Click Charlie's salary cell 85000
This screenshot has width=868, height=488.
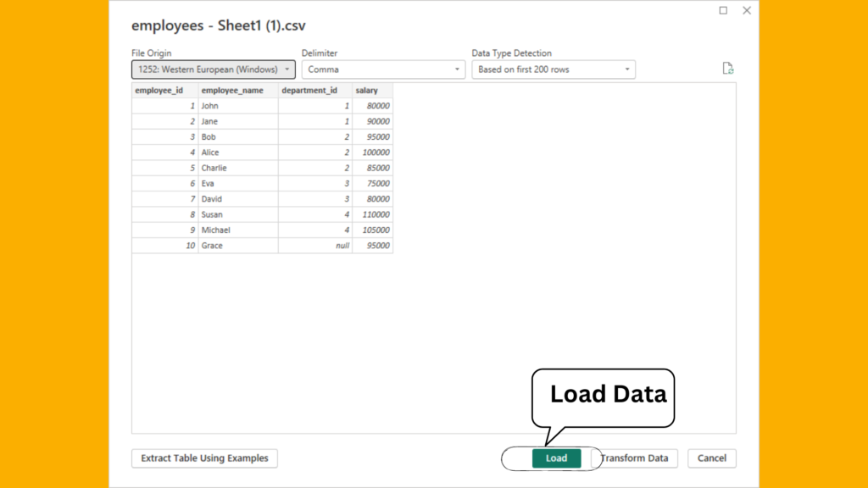[373, 168]
